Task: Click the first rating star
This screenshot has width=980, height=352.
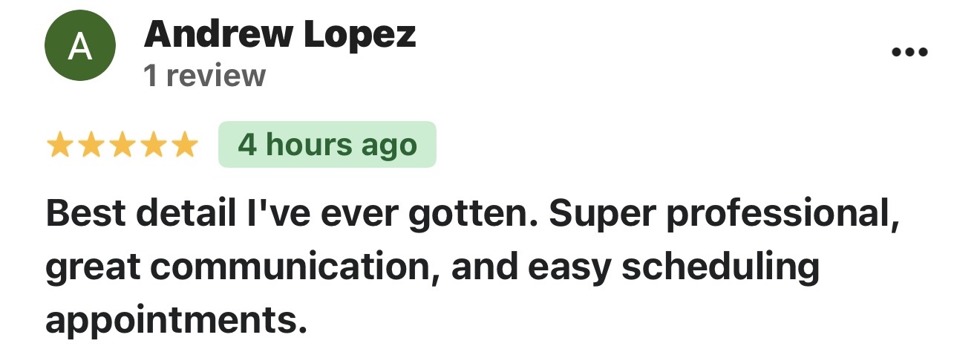Action: pos(59,146)
